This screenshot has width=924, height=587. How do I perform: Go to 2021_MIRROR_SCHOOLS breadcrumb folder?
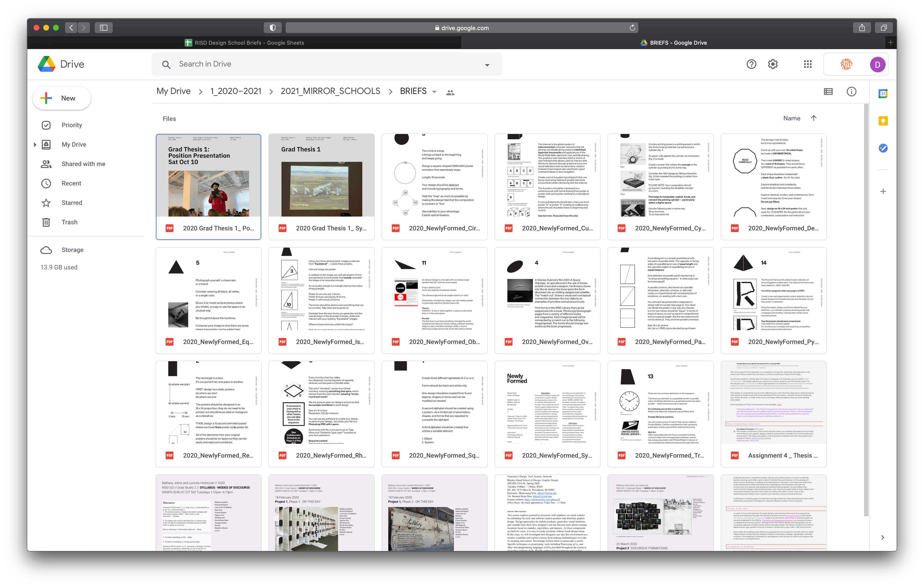coord(330,91)
